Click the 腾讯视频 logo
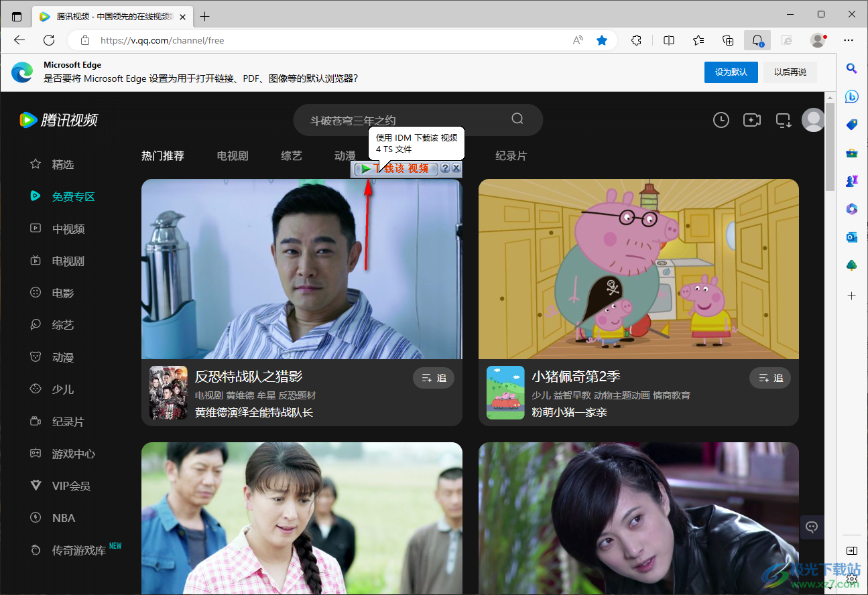 coord(59,120)
